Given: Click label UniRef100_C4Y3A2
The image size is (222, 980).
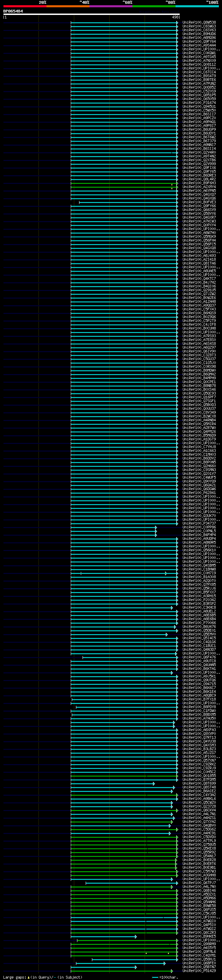Looking at the screenshot, I should tap(199, 795).
